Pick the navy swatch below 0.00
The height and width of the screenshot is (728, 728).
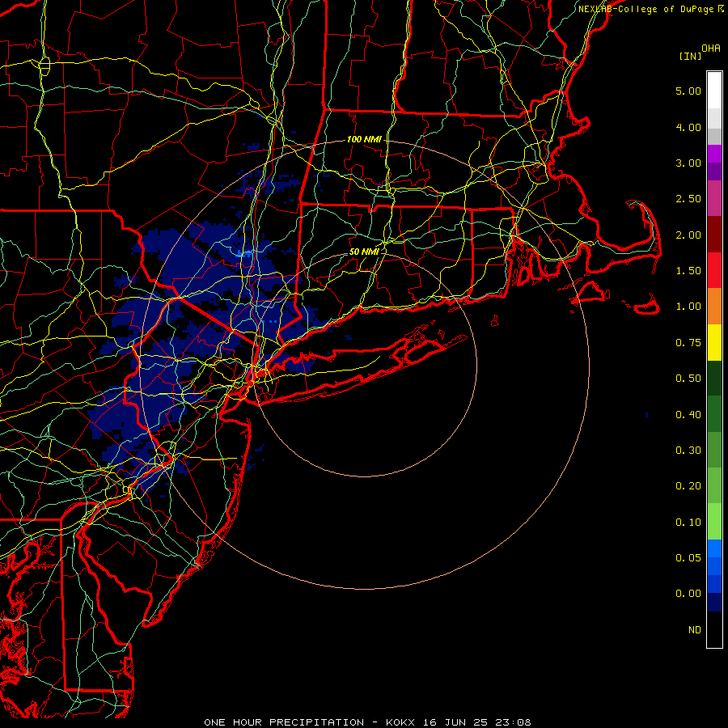[714, 602]
